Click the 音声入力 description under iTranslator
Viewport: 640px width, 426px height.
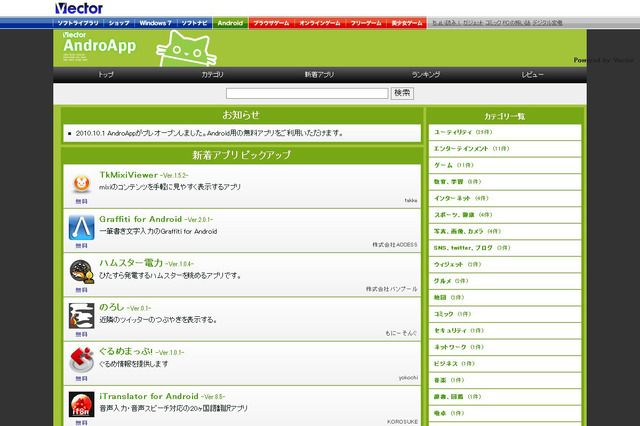pos(173,408)
